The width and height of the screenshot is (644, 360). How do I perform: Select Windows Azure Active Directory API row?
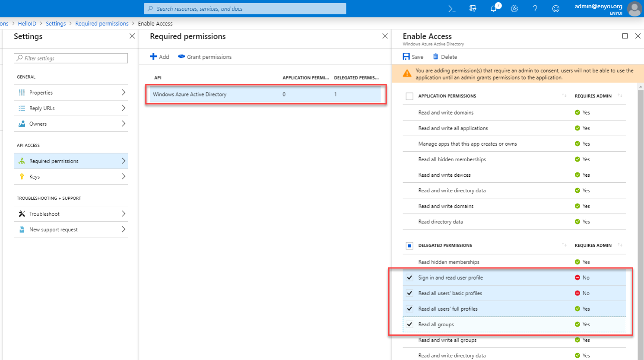[x=265, y=94]
